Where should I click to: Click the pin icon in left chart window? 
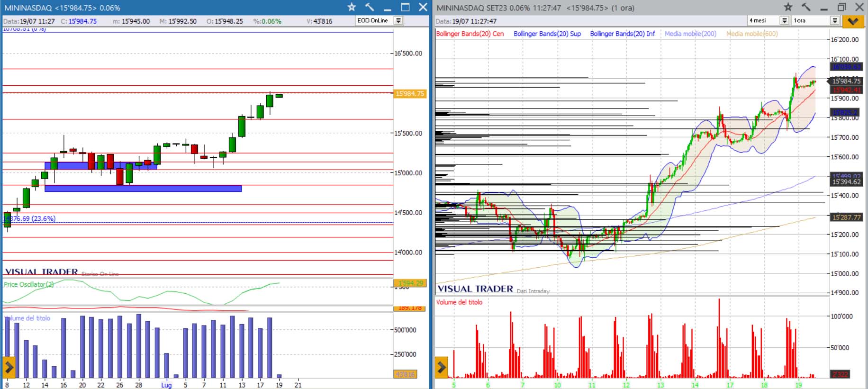tap(370, 7)
